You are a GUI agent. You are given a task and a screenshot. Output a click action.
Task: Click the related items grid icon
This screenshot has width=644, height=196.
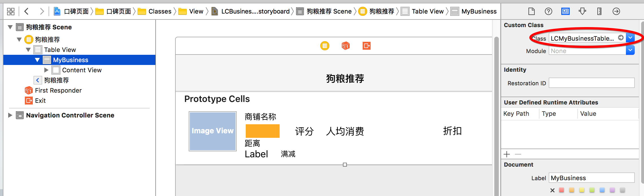11,11
